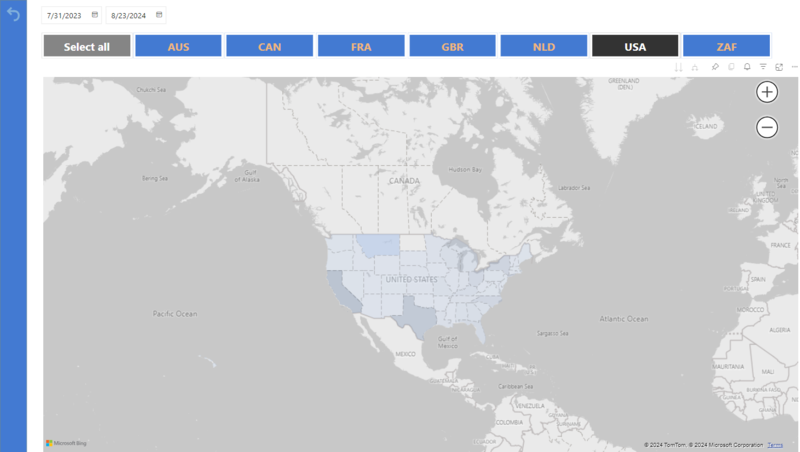Select the CAN country button
The image size is (800, 452).
(269, 46)
